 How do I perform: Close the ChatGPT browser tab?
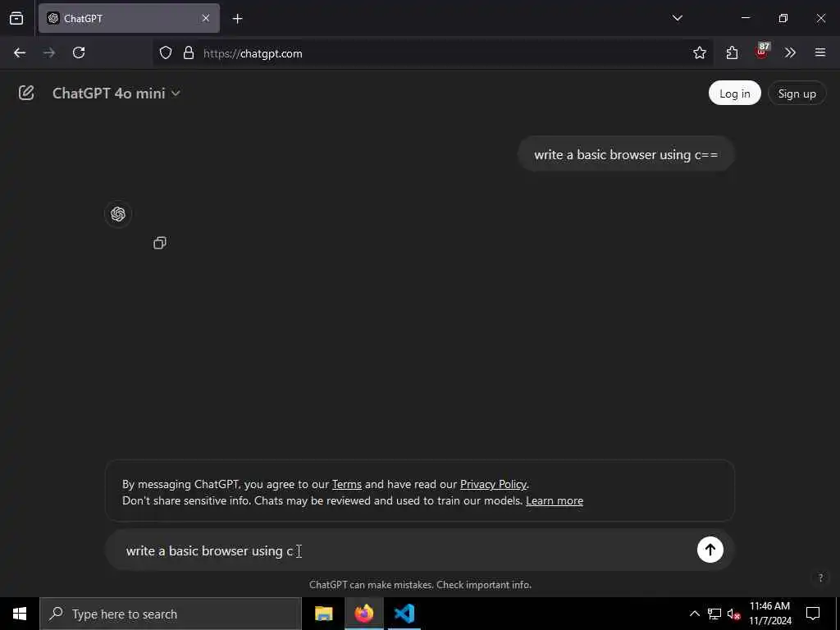pos(206,18)
